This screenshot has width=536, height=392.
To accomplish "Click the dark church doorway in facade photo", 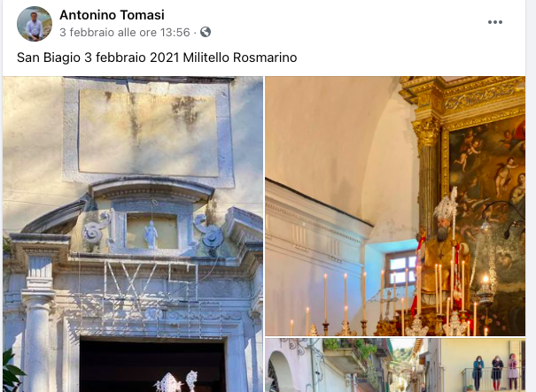I will [152, 365].
